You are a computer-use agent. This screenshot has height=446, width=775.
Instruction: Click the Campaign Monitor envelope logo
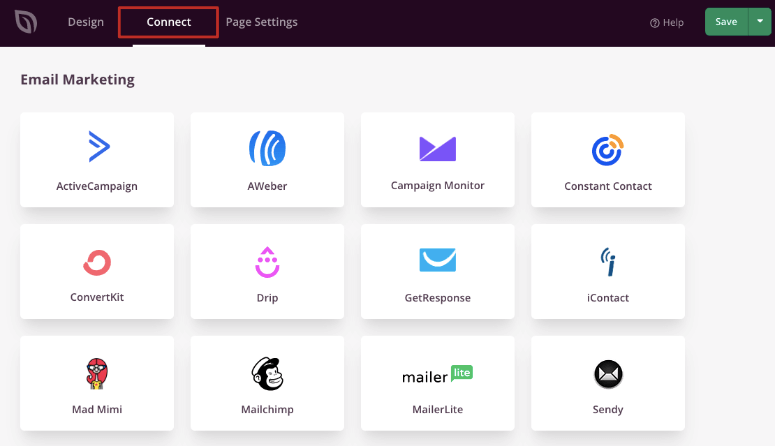click(x=437, y=148)
